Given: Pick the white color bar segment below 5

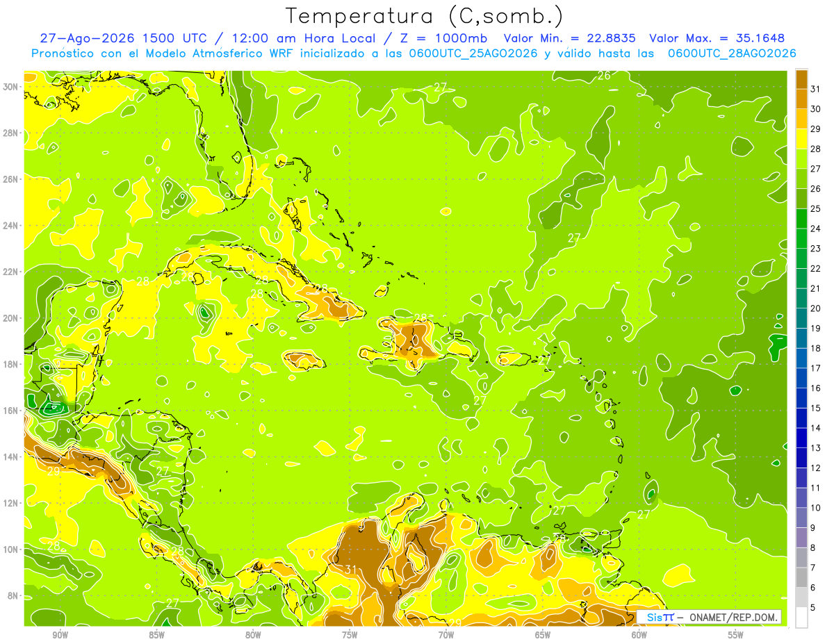Looking at the screenshot, I should click(x=801, y=617).
